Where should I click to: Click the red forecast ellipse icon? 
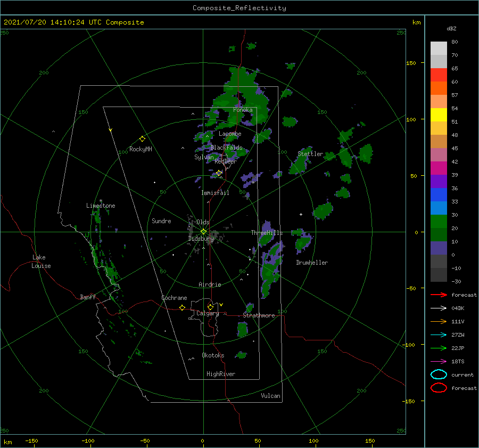[x=439, y=388]
